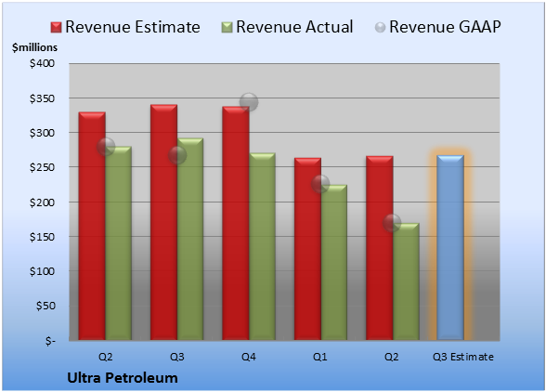Select the 'Revenue Actual' legend label
Viewport: 546px width, 392px height.
pyautogui.click(x=294, y=27)
